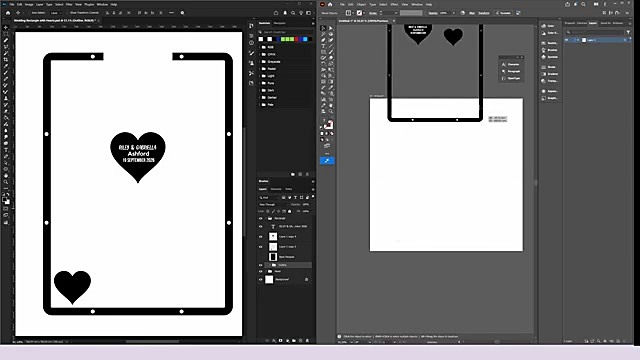Open Character panel in floating type group
Viewport: 640px width, 360px height.
click(511, 64)
